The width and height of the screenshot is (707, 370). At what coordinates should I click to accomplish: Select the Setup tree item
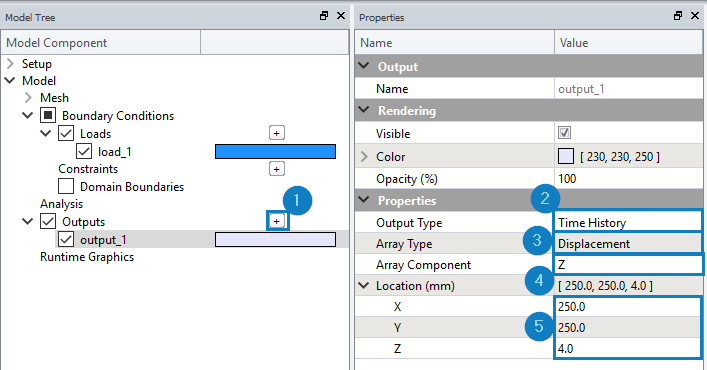coord(37,64)
